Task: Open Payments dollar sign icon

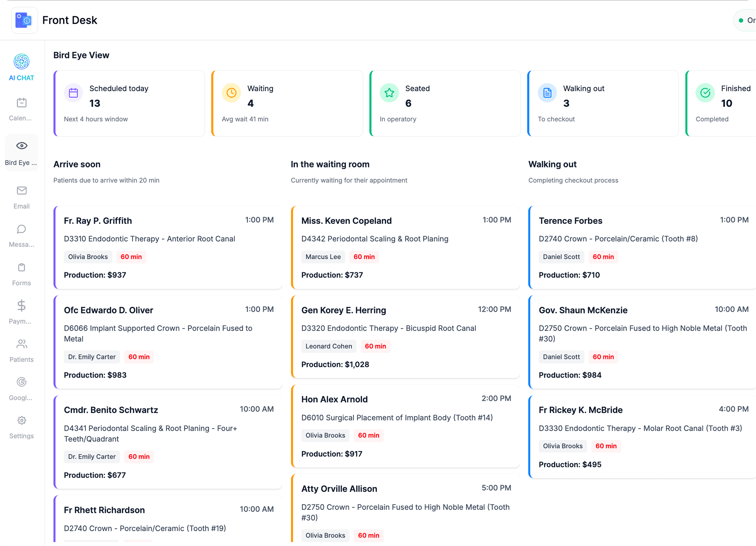Action: 21,305
